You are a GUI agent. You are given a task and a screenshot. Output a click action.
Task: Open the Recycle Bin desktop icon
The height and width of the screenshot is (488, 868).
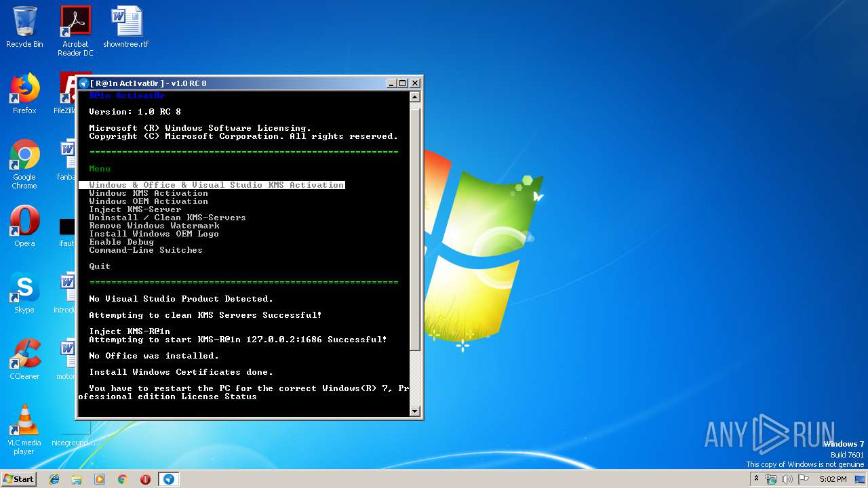click(24, 27)
